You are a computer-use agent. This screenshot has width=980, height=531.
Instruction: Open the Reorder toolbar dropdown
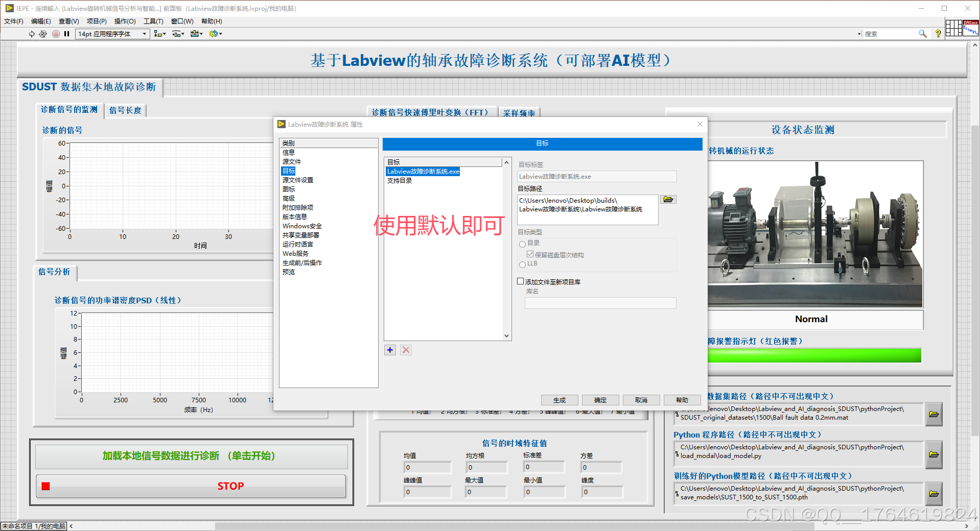[216, 34]
